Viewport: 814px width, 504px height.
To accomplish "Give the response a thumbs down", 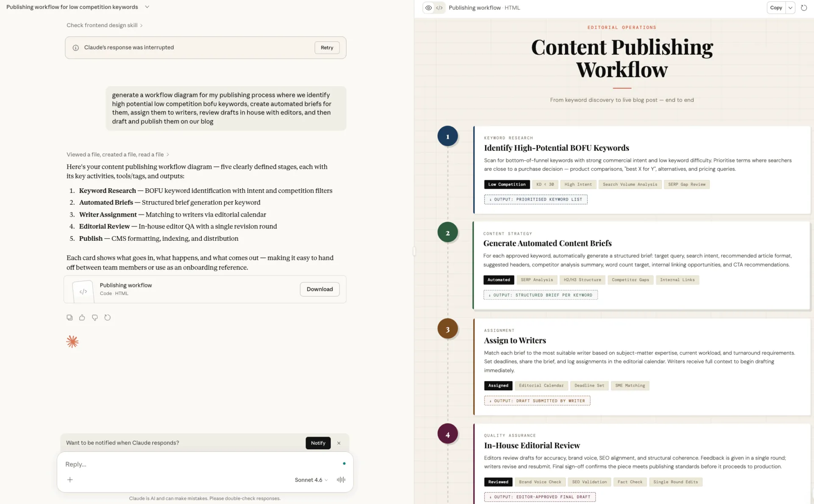I will [x=95, y=317].
